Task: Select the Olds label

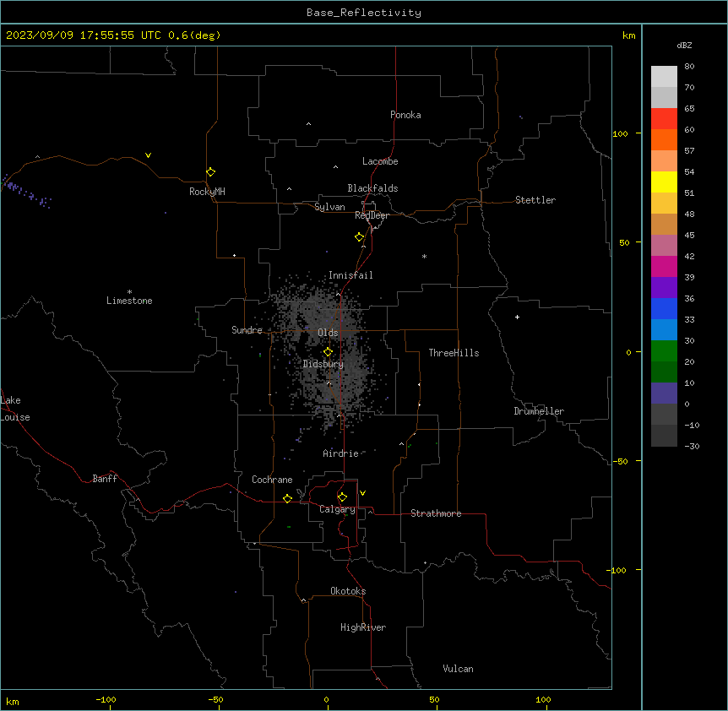Action: pyautogui.click(x=328, y=333)
